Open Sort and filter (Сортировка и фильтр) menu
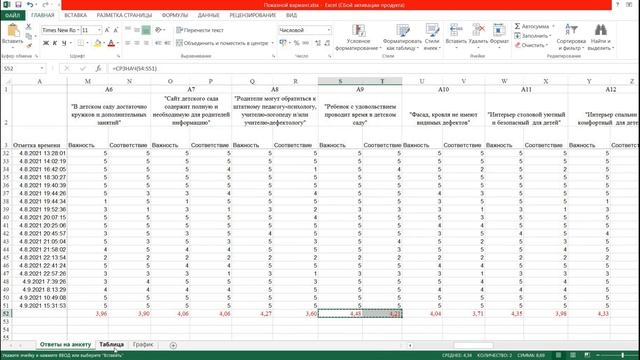 tap(571, 37)
